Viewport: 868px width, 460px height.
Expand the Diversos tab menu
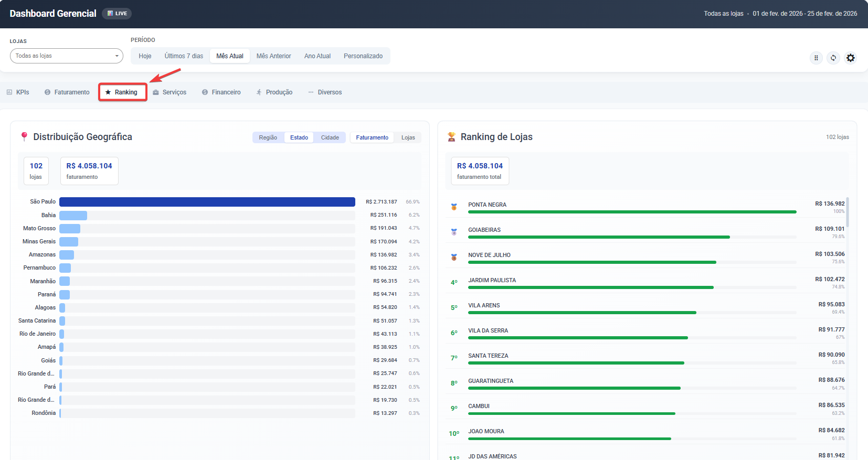[x=325, y=92]
